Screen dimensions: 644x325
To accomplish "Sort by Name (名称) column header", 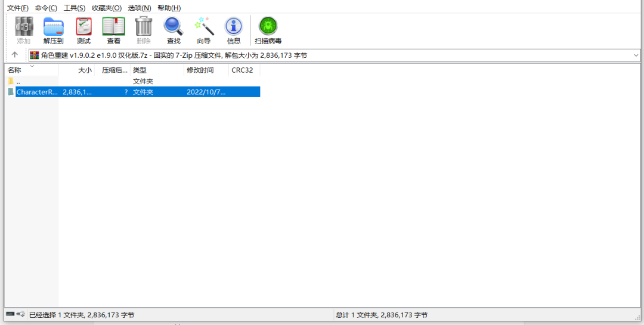I will [x=32, y=70].
